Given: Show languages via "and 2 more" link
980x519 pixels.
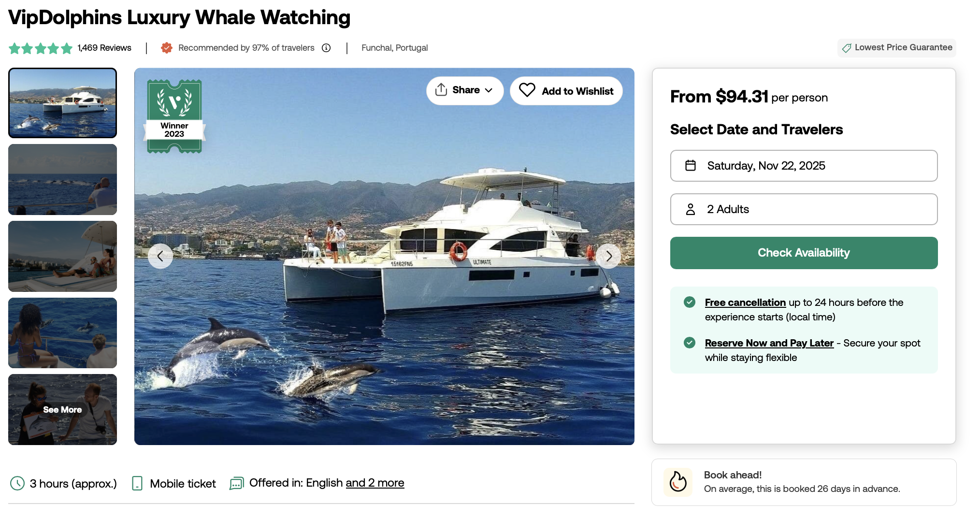Looking at the screenshot, I should 375,483.
